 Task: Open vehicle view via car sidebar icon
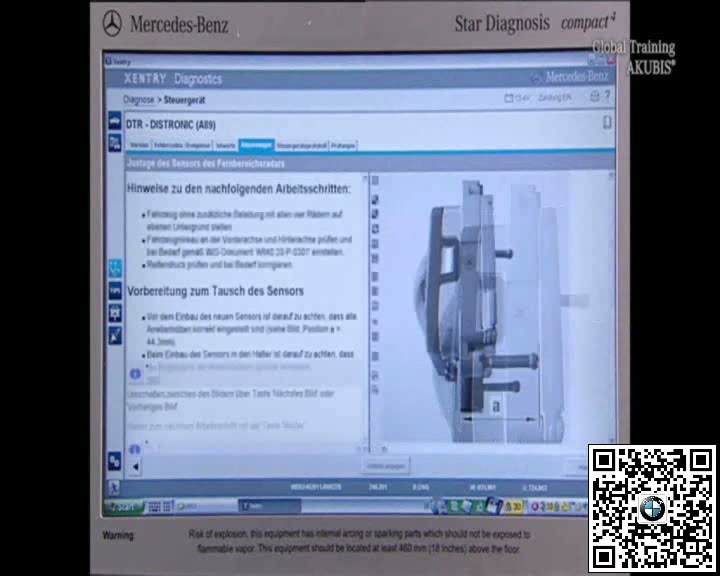click(114, 121)
